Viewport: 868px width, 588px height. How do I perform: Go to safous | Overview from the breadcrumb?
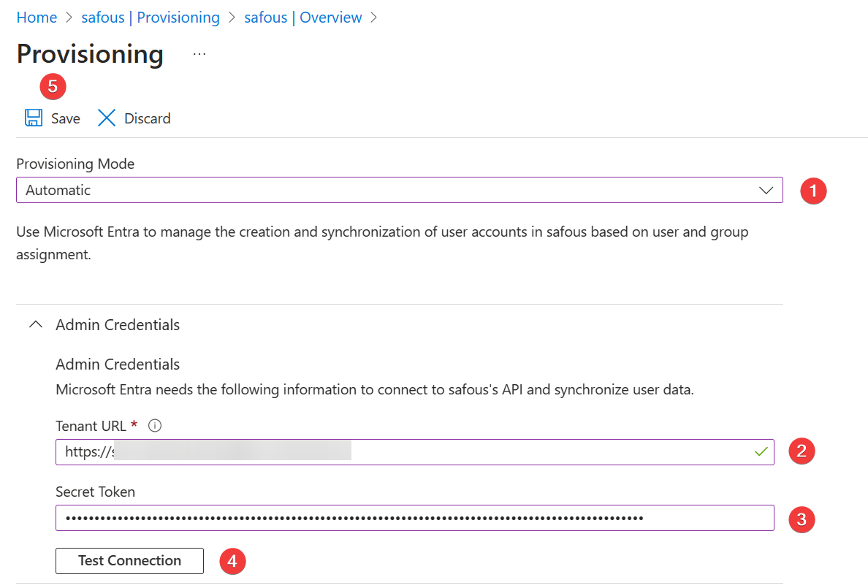click(x=303, y=17)
